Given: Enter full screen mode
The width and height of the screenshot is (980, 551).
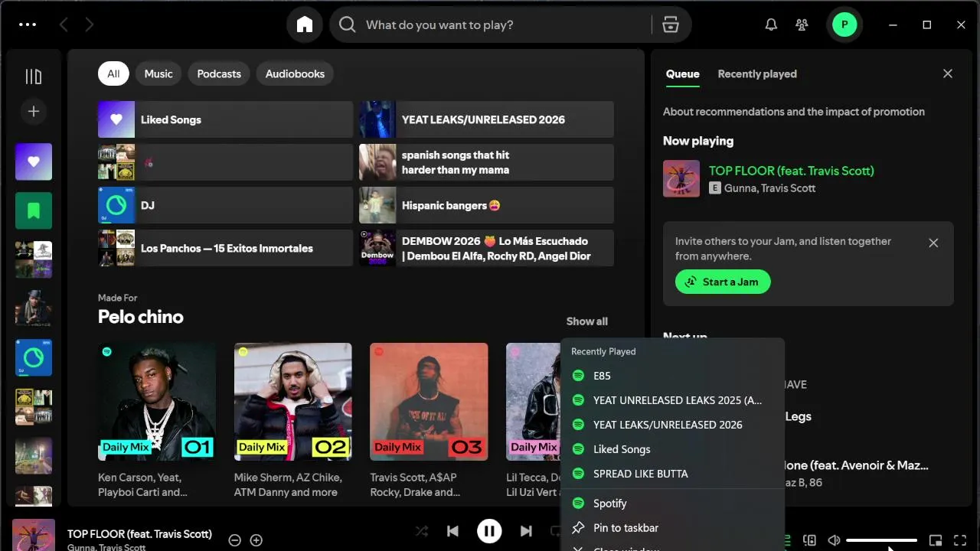Looking at the screenshot, I should tap(960, 540).
